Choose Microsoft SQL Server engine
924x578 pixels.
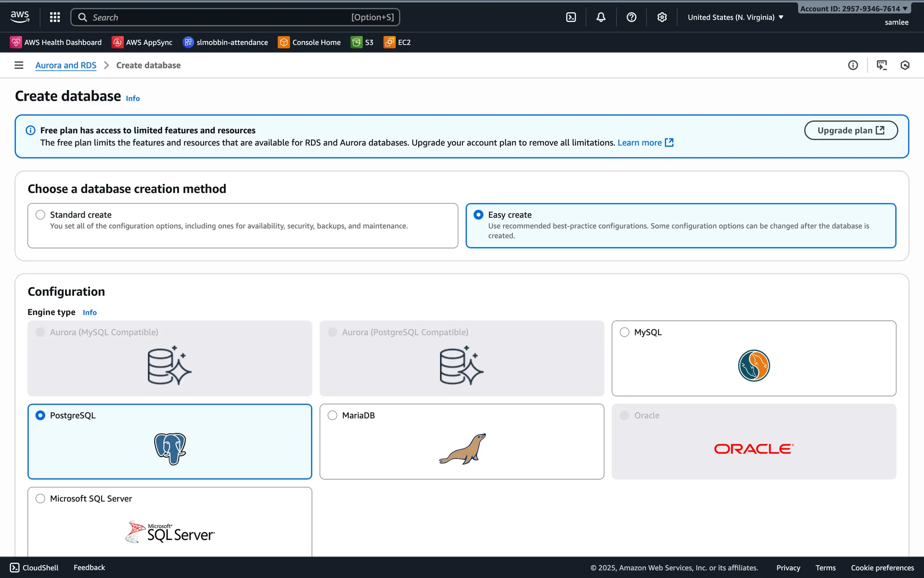coord(40,499)
